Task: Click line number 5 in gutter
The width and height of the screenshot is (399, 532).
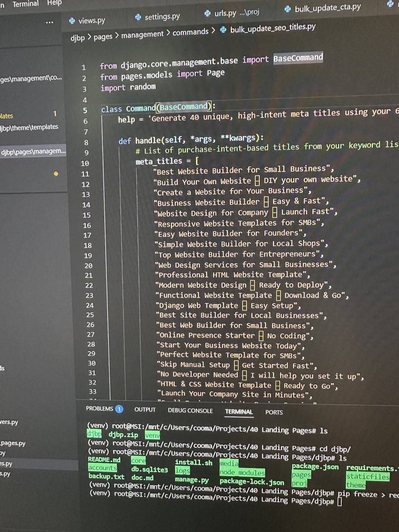Action: pyautogui.click(x=85, y=111)
